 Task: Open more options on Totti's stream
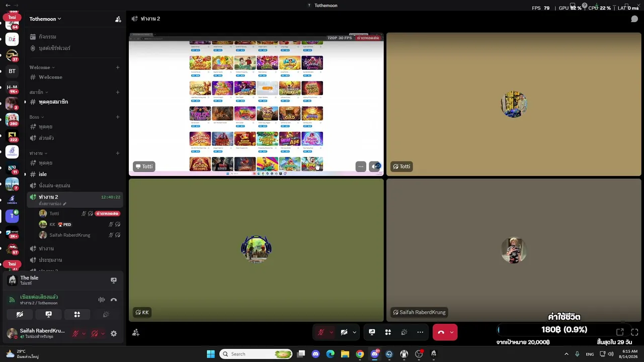[x=361, y=166]
